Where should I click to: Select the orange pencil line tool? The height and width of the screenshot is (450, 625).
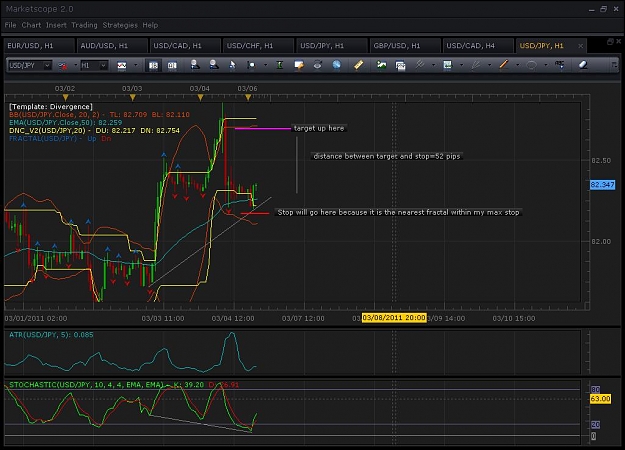click(x=504, y=65)
